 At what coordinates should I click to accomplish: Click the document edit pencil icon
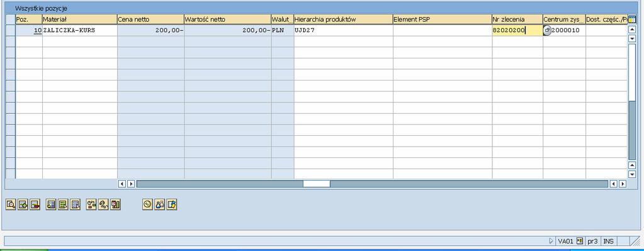(172, 204)
